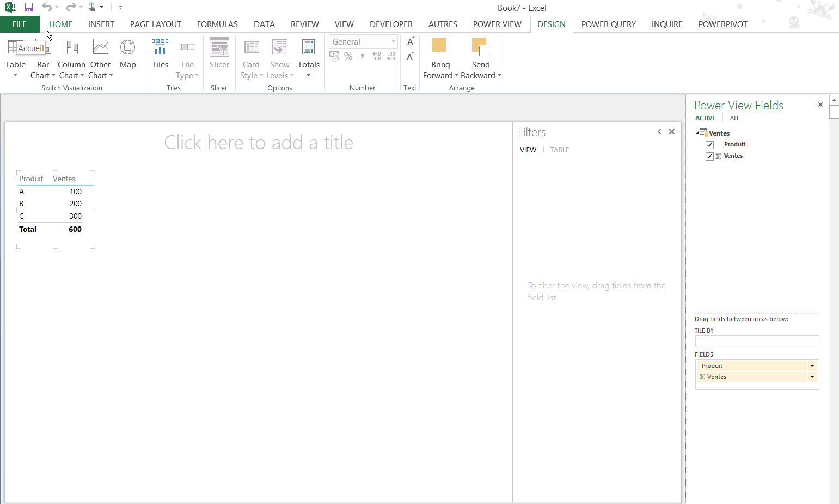The height and width of the screenshot is (504, 839).
Task: Click the Send Backward icon
Action: click(480, 47)
